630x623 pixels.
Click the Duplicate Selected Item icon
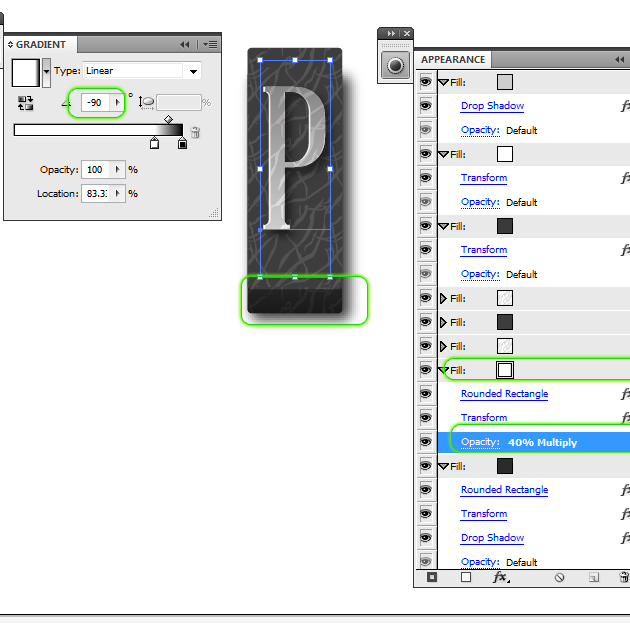(593, 578)
